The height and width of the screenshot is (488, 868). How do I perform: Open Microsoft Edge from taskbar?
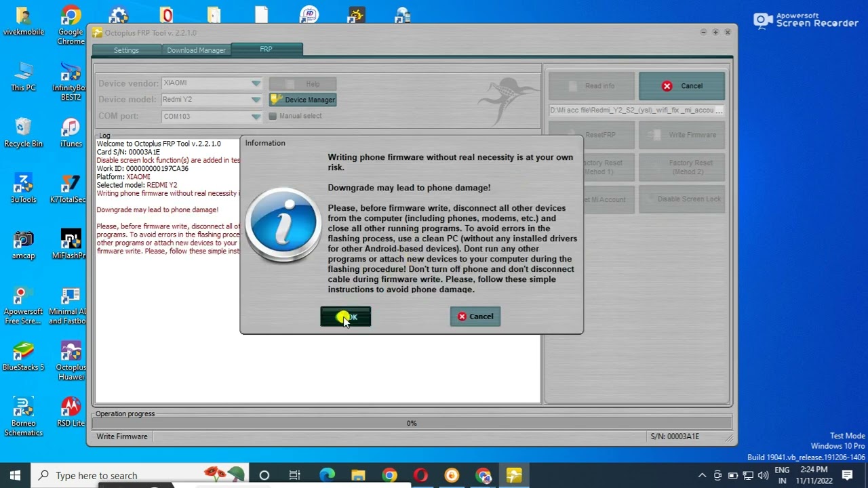(327, 475)
